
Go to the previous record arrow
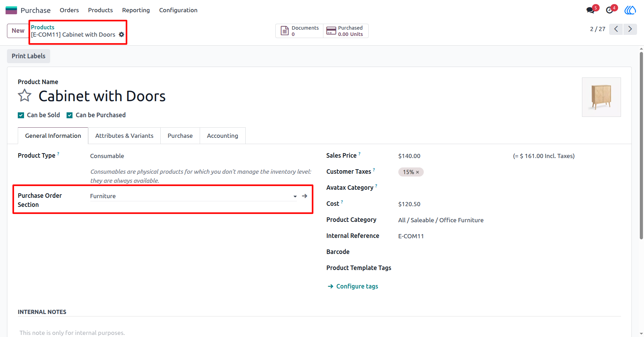click(616, 29)
